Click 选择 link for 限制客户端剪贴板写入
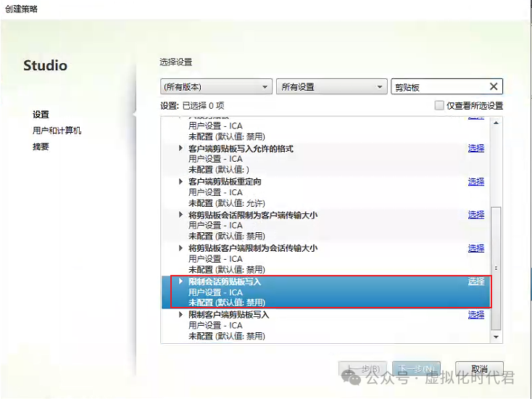 (x=476, y=314)
